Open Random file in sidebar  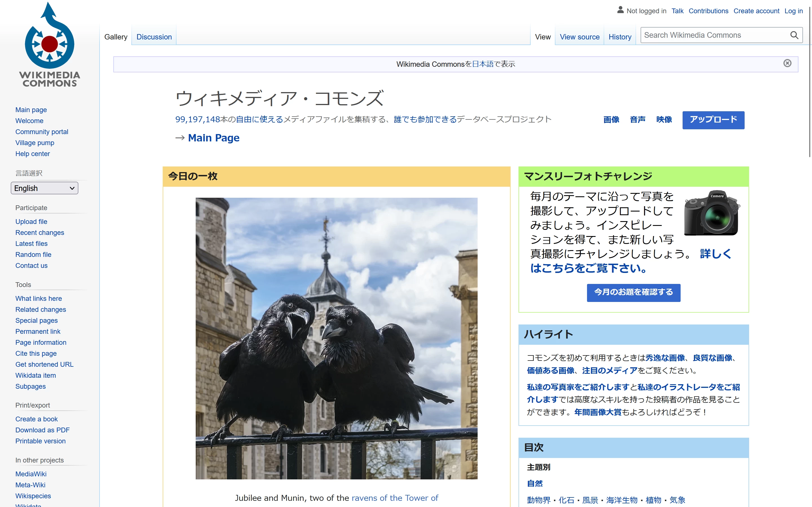click(33, 255)
